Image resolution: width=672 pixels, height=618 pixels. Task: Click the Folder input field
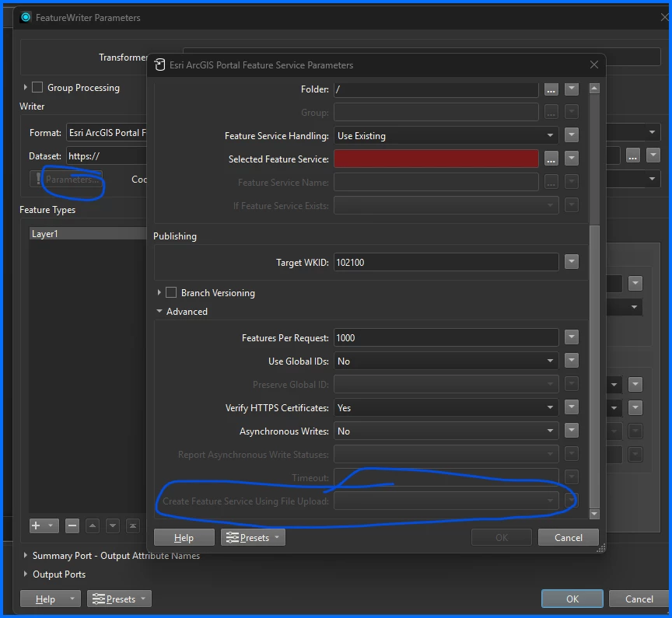pos(436,89)
